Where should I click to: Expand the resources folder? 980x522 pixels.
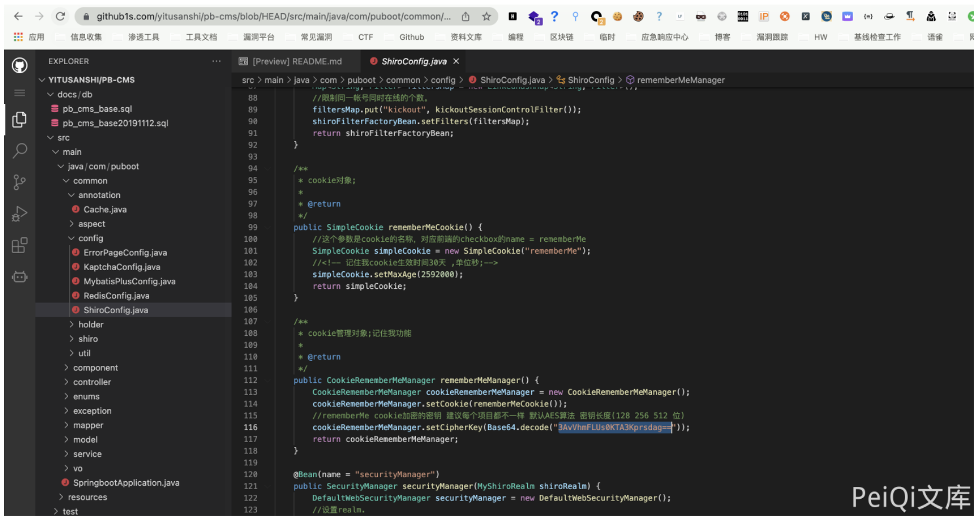87,498
